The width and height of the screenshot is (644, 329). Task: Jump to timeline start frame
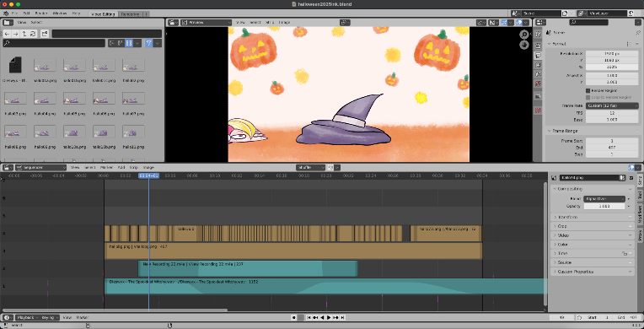[309, 317]
